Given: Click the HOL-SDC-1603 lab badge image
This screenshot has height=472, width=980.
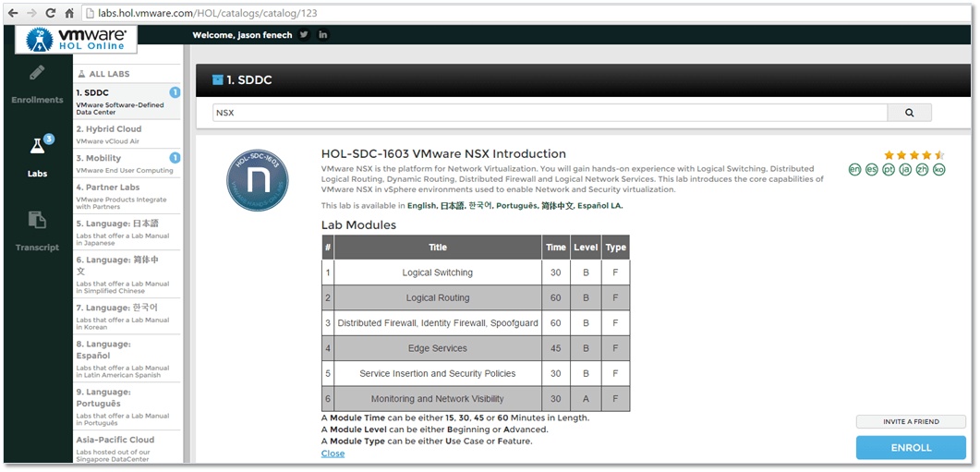Looking at the screenshot, I should click(x=258, y=180).
